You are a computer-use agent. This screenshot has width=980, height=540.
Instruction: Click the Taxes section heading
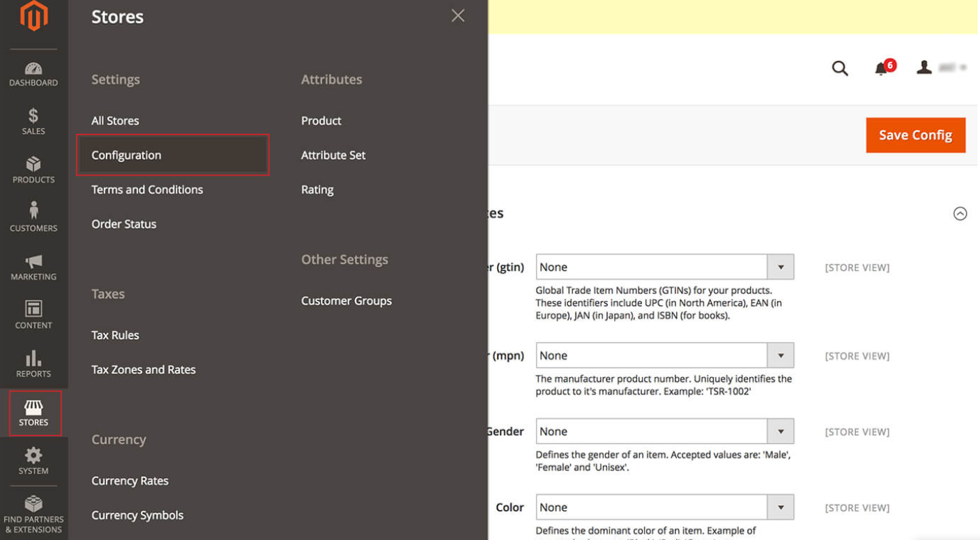(x=108, y=294)
